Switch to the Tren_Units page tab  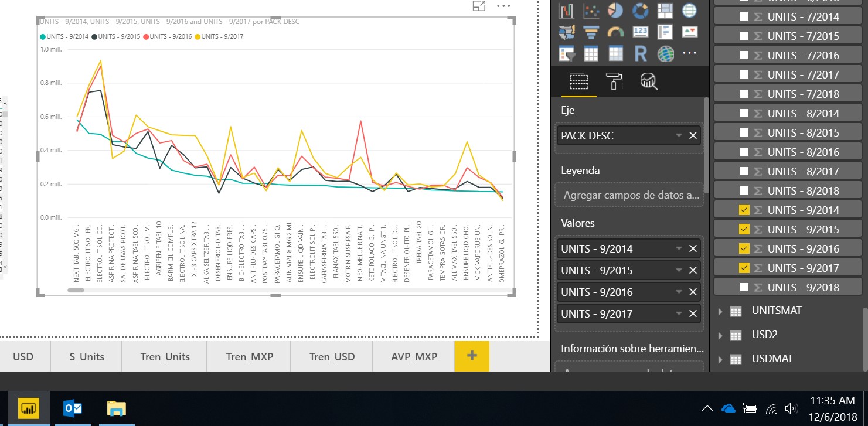click(165, 356)
